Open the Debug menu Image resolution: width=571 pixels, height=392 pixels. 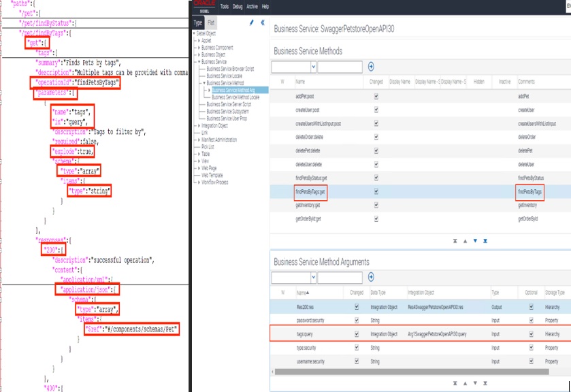click(x=238, y=7)
